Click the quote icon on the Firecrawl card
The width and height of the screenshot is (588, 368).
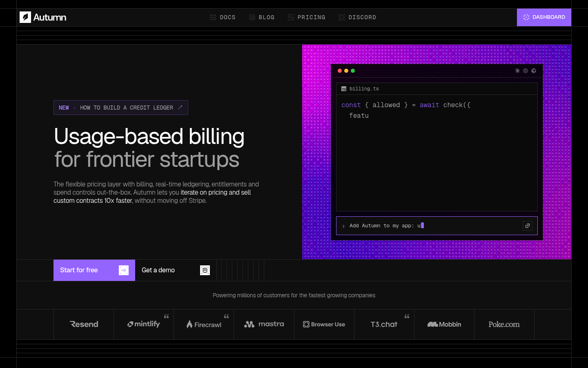pyautogui.click(x=226, y=316)
